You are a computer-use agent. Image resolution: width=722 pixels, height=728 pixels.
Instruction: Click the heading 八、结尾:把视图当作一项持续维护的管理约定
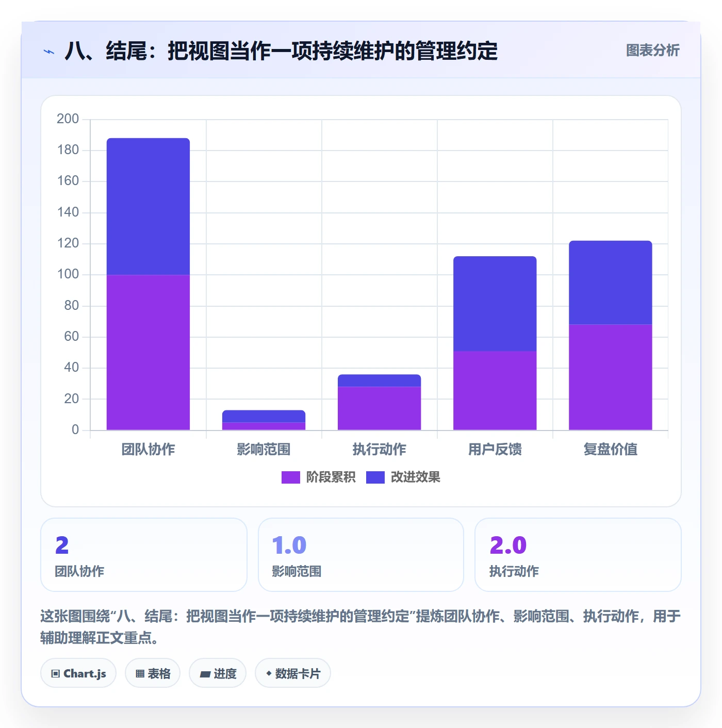pyautogui.click(x=281, y=51)
